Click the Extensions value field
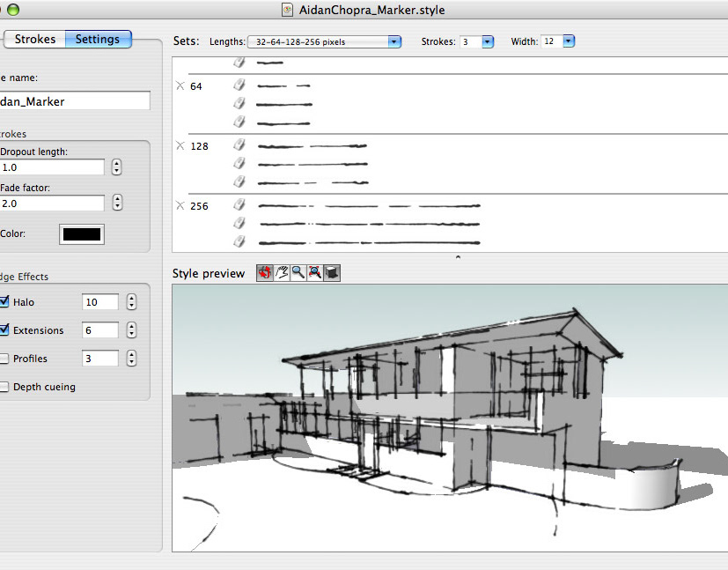Viewport: 728px width, 570px height. click(x=99, y=330)
